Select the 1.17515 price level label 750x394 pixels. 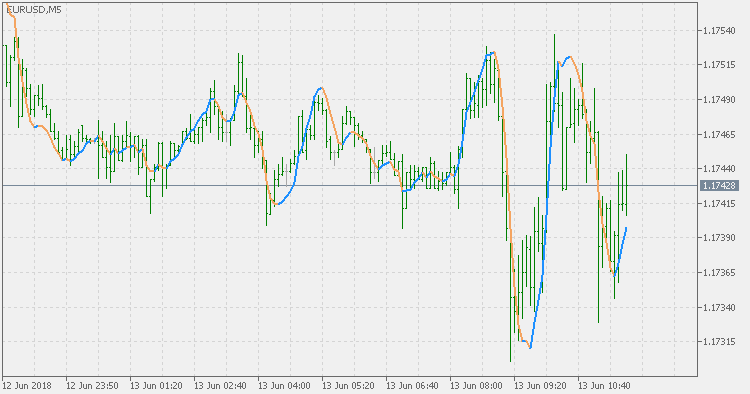[x=719, y=65]
